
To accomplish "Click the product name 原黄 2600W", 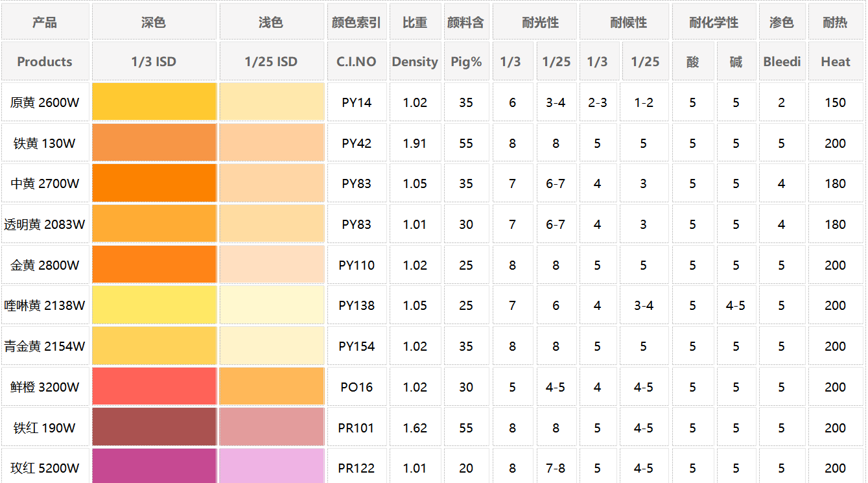I will tap(45, 102).
